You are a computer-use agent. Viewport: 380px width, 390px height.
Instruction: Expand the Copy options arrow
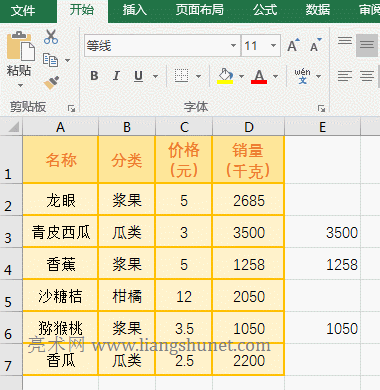[x=67, y=60]
